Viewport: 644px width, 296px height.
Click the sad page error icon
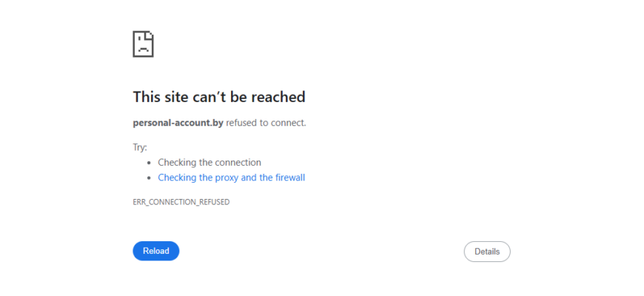pos(143,44)
